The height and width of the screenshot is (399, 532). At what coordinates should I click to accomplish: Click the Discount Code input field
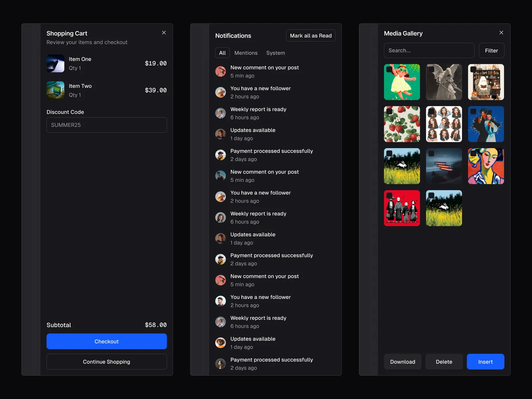[106, 125]
